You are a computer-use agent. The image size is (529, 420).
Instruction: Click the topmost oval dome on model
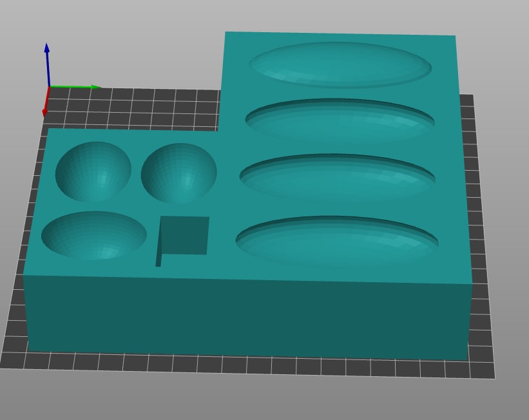[x=340, y=64]
